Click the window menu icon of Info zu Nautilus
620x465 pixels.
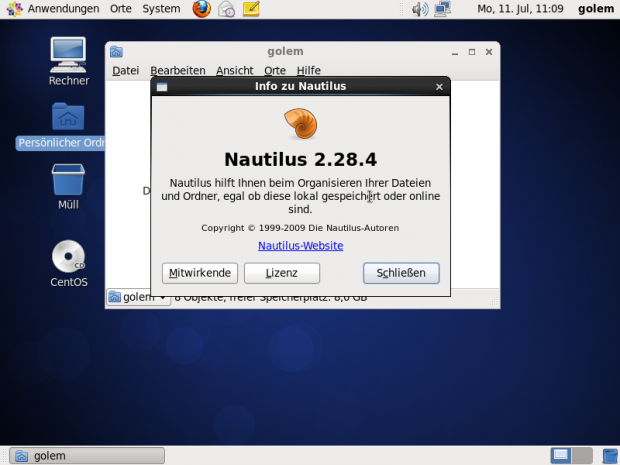(162, 87)
